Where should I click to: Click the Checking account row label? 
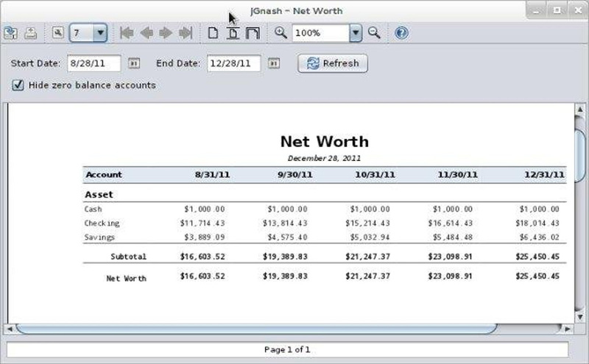(x=102, y=224)
